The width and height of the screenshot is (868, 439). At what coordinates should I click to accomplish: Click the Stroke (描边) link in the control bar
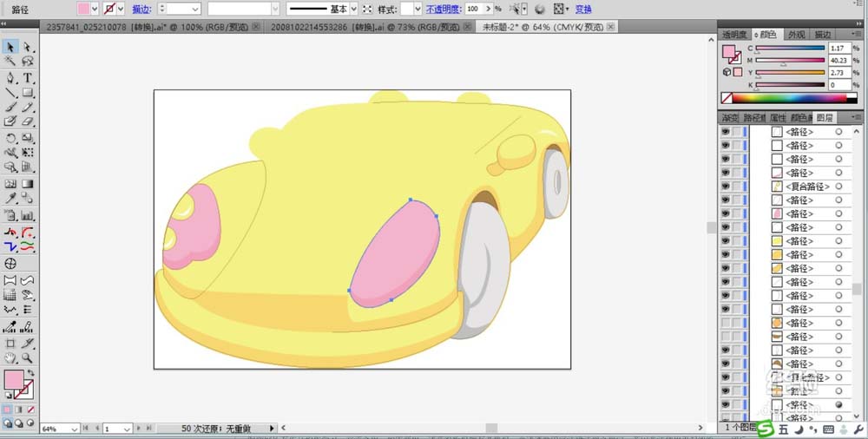click(x=140, y=9)
